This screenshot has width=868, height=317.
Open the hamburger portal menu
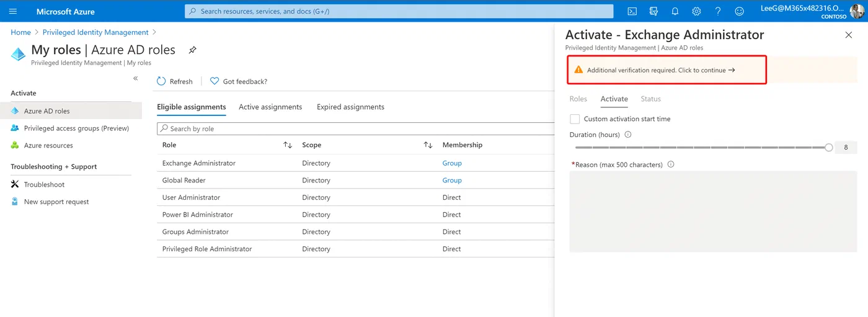(13, 11)
